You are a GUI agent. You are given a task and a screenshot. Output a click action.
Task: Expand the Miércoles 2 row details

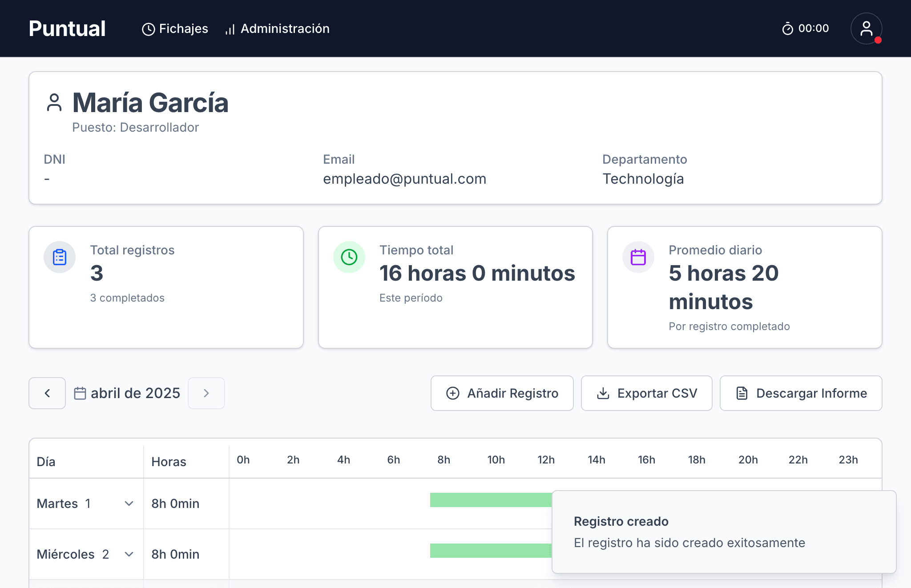click(x=129, y=554)
